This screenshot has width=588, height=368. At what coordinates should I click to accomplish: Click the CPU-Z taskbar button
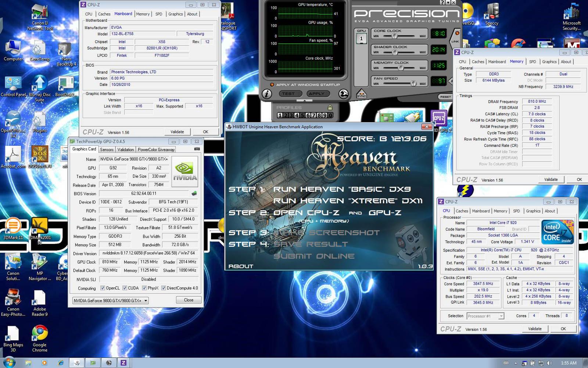click(x=123, y=363)
